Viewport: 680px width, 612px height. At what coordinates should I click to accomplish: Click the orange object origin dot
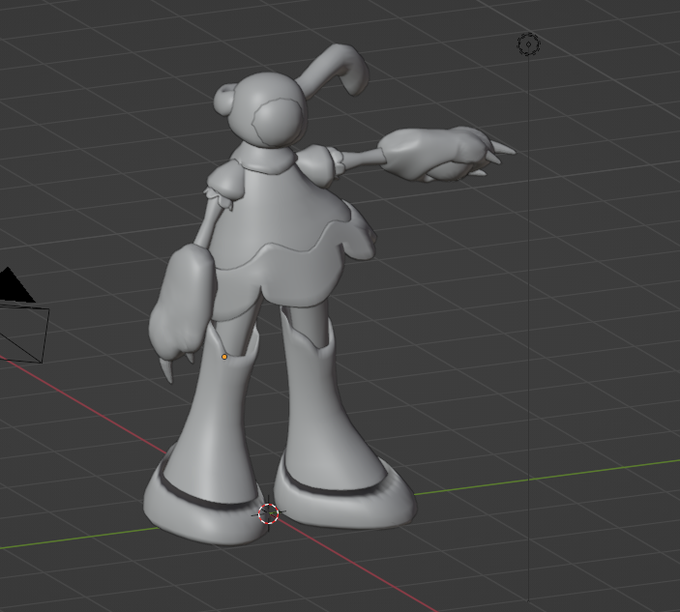[224, 357]
